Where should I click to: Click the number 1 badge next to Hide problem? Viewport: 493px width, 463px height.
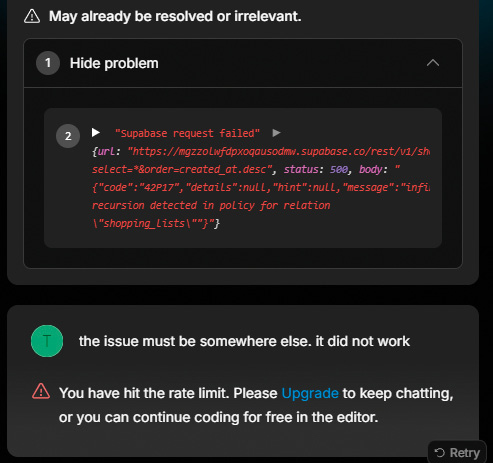48,63
